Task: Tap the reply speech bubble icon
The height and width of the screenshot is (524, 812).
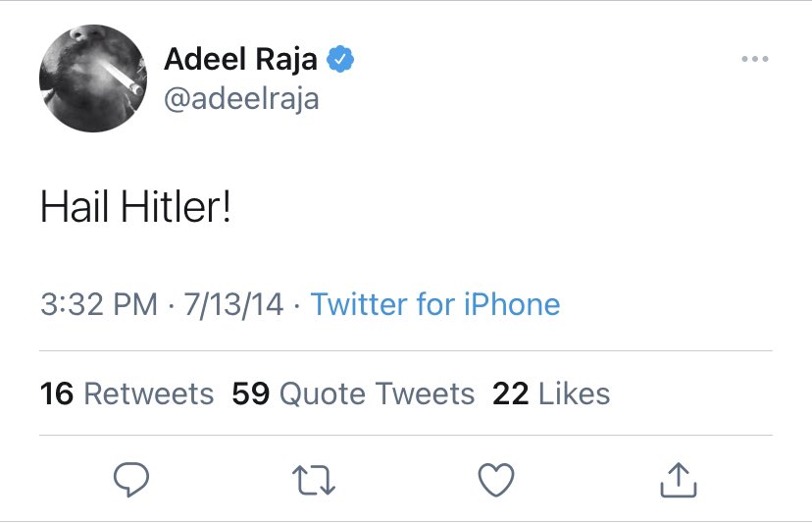Action: pyautogui.click(x=130, y=479)
